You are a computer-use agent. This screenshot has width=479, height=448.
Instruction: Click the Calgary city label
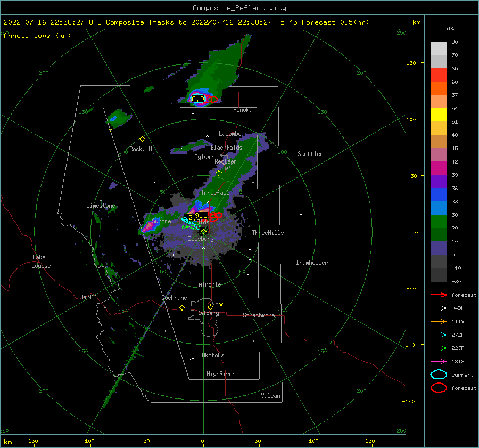[208, 313]
